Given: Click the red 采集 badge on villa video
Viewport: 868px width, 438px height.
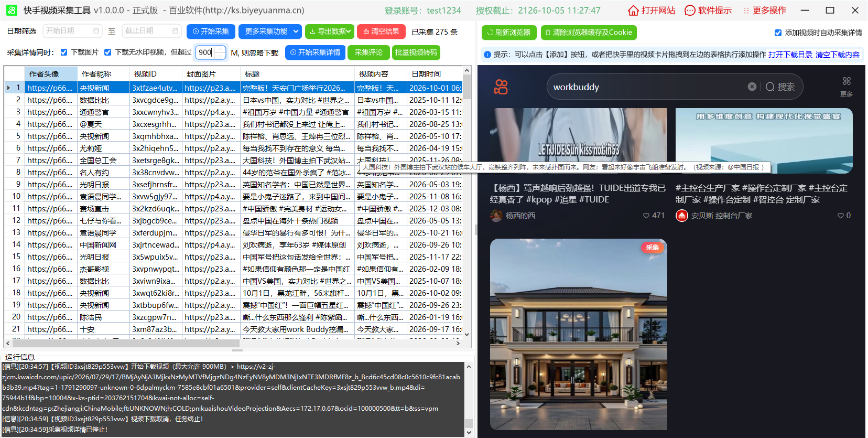Looking at the screenshot, I should coord(653,248).
